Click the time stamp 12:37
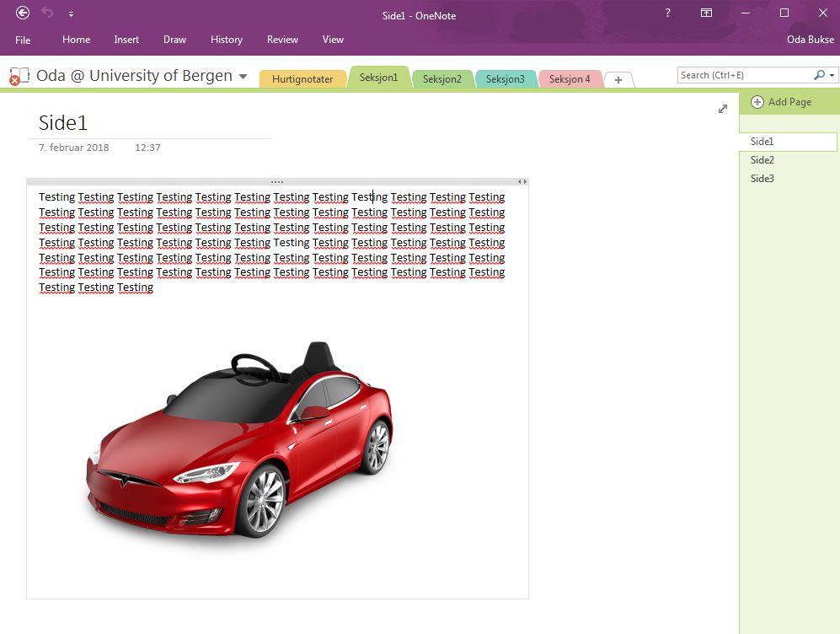The height and width of the screenshot is (634, 840). point(147,148)
